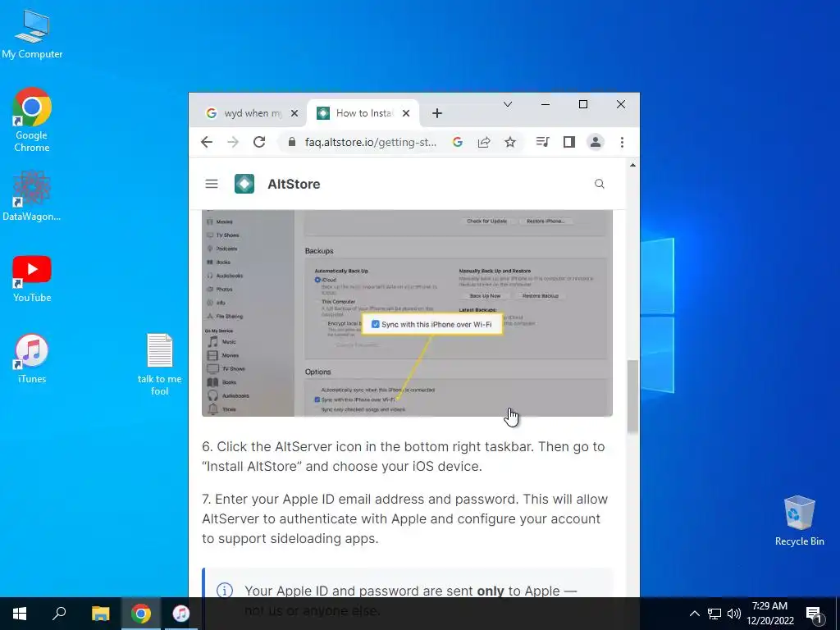Open the media control icon in Chrome's toolbar

(x=543, y=142)
